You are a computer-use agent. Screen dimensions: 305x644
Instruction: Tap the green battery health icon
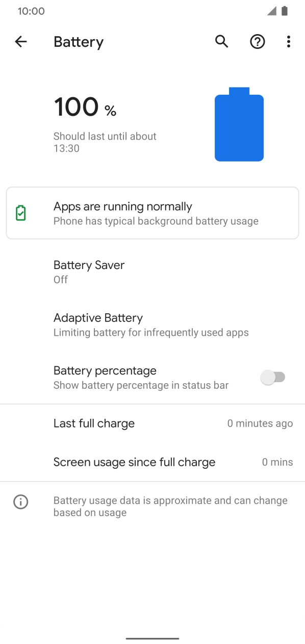pyautogui.click(x=20, y=213)
